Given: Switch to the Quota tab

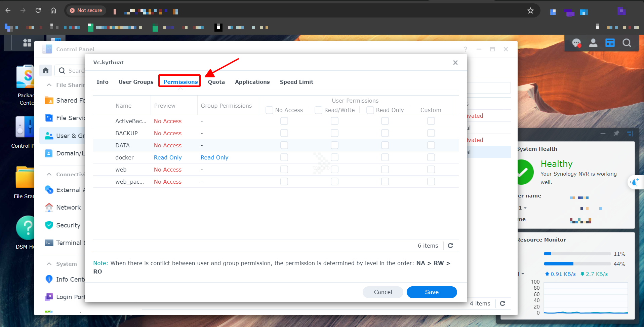Looking at the screenshot, I should [x=216, y=82].
